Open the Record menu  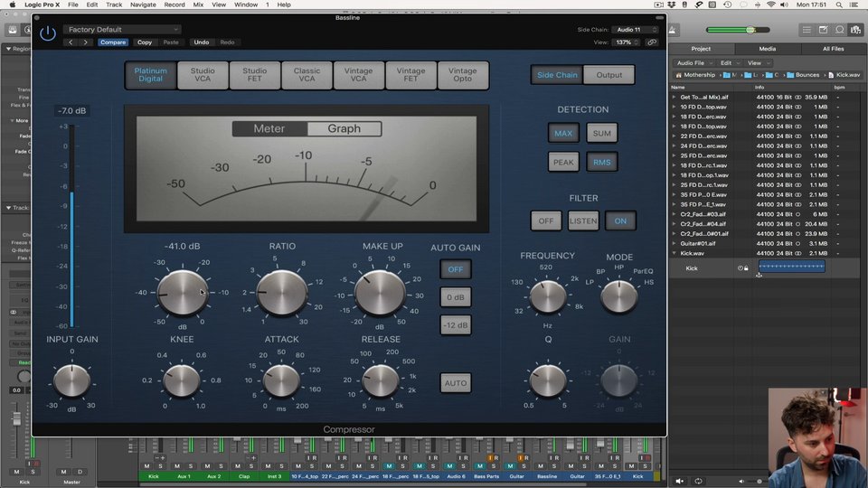tap(175, 5)
